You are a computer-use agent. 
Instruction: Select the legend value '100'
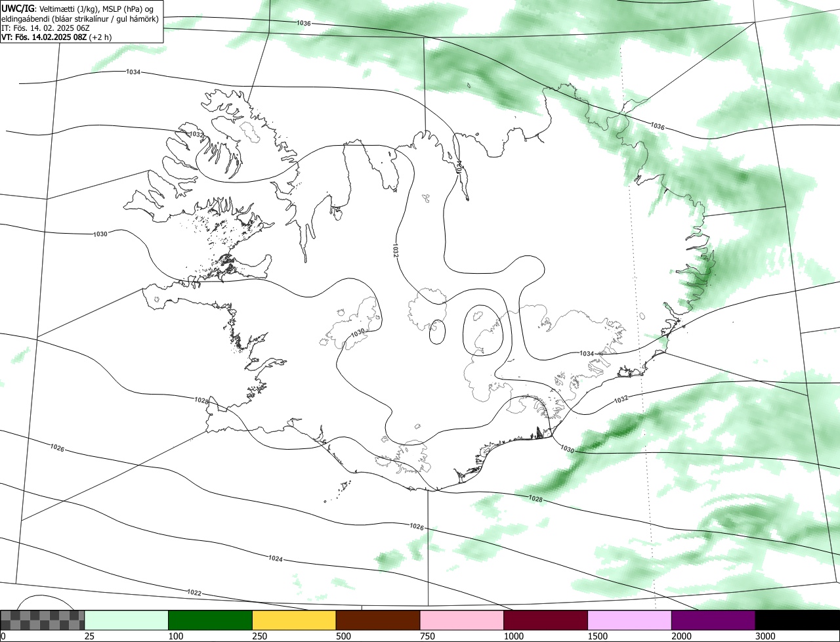tap(175, 636)
